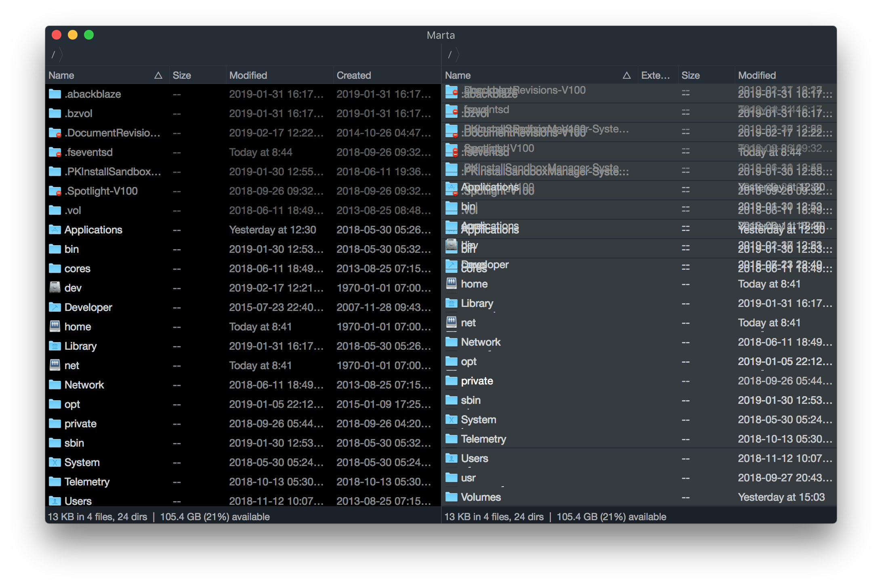The image size is (882, 588).
Task: Expand the breadcrumb chevron next to root path
Action: click(x=61, y=55)
